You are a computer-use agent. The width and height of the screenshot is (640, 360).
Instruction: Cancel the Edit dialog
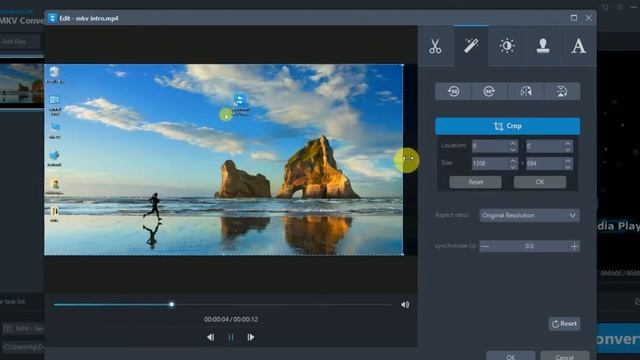565,356
